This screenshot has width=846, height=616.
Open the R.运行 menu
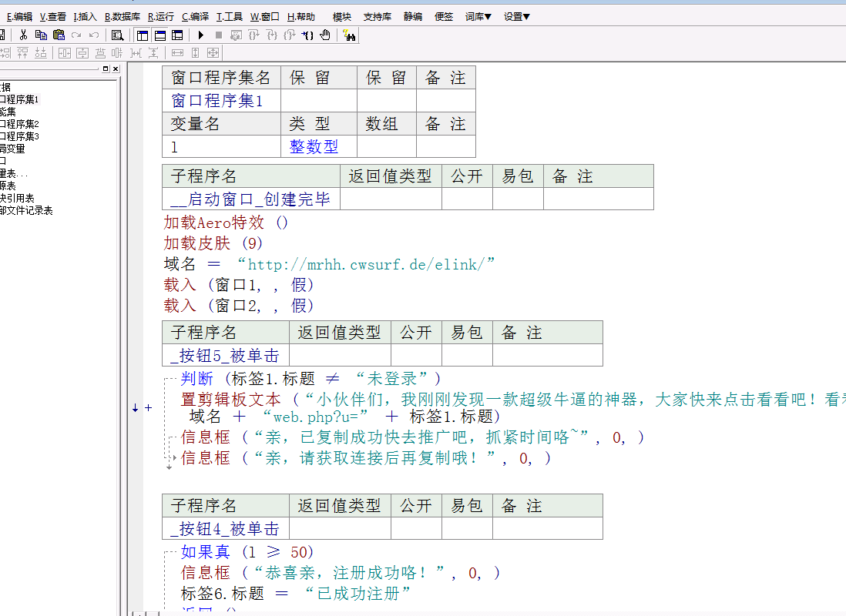coord(160,16)
